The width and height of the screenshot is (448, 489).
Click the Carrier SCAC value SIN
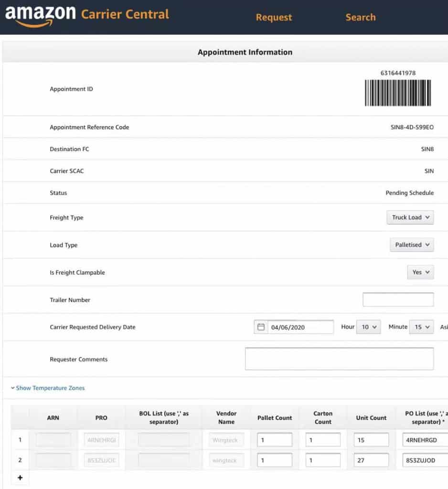click(429, 171)
